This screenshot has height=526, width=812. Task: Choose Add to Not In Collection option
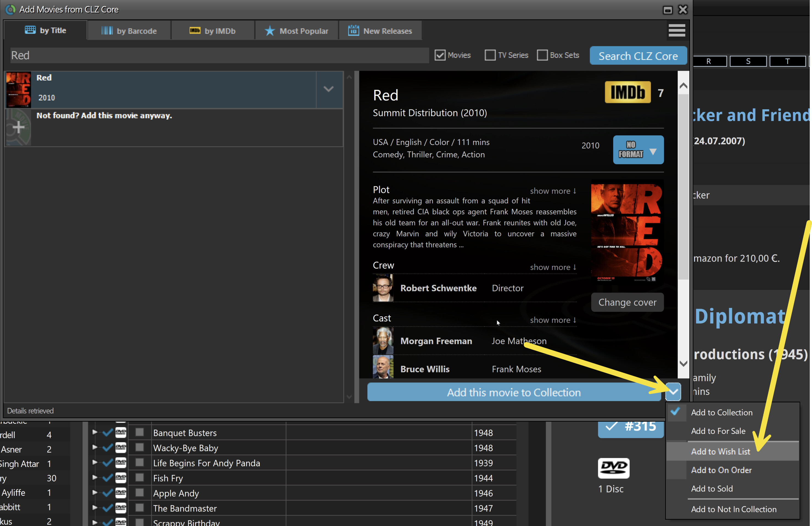(x=732, y=509)
